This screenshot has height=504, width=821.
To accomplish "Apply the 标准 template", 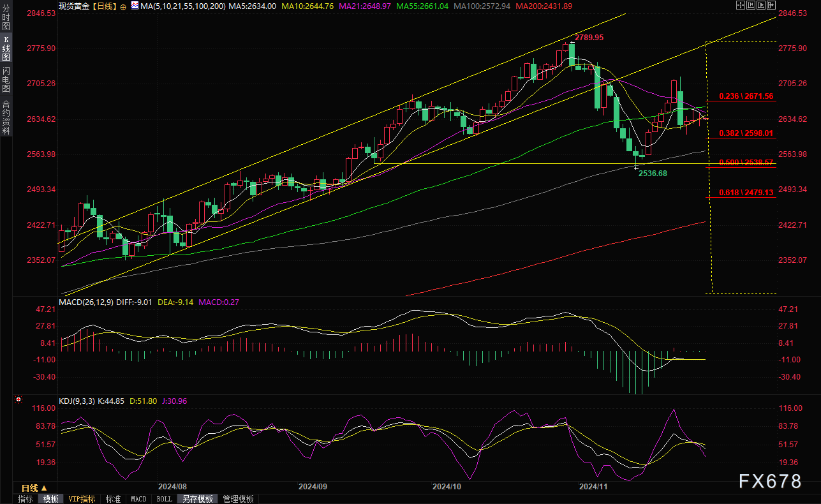I will click(113, 499).
